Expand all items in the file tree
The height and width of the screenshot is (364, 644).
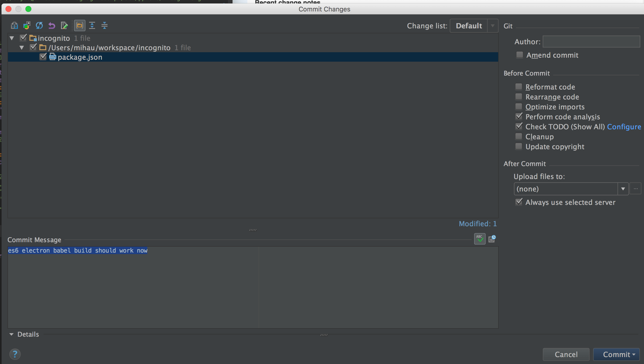click(92, 25)
